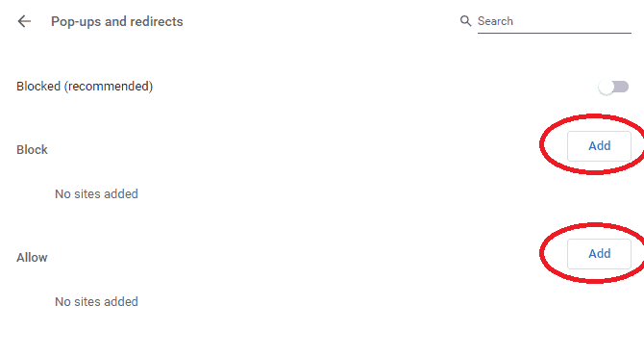The width and height of the screenshot is (644, 356).
Task: Enable blocking of pop-ups with the switch
Action: tap(613, 87)
